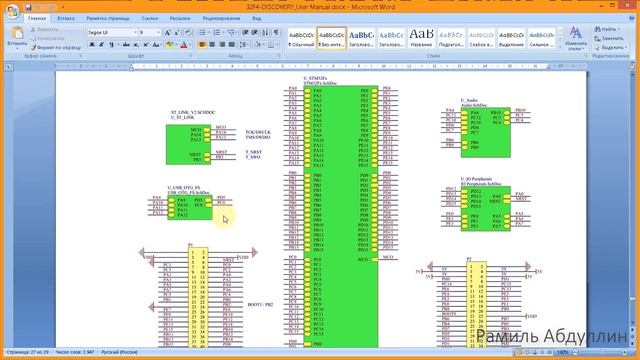This screenshot has width=640, height=360.
Task: Save document via Quick Access toolbar
Action: click(28, 7)
